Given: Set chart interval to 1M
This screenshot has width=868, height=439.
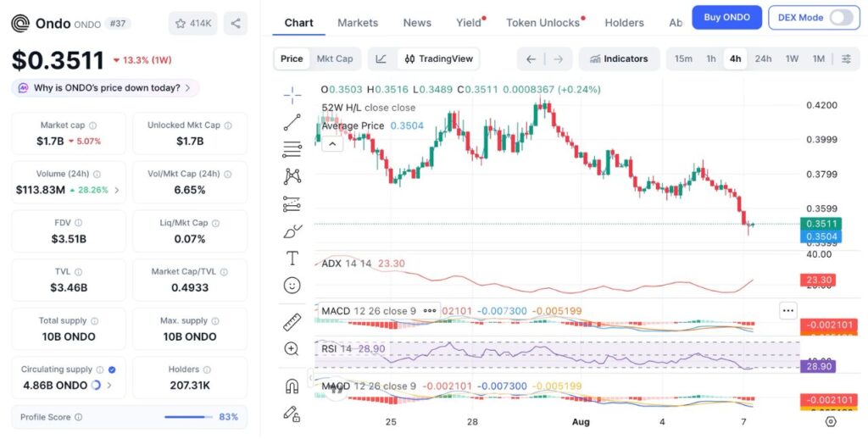Looking at the screenshot, I should click(818, 58).
